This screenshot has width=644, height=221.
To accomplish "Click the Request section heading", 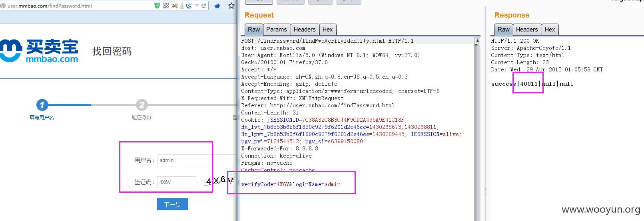I will [259, 15].
